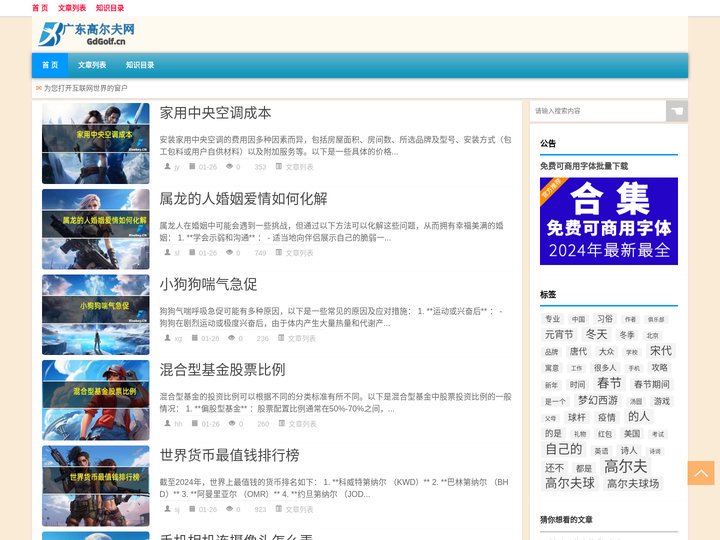
Task: Click the views eye icon under 小狗狗喘气急促
Action: 232,338
